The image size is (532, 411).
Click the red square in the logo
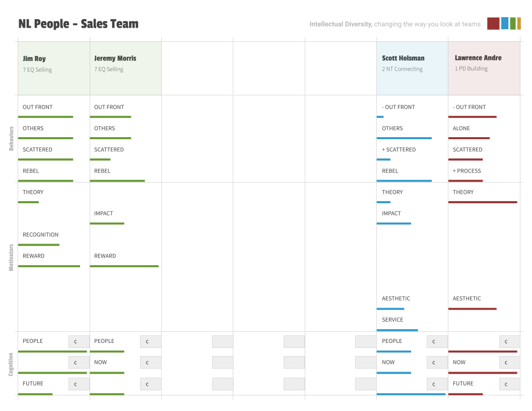[x=493, y=24]
